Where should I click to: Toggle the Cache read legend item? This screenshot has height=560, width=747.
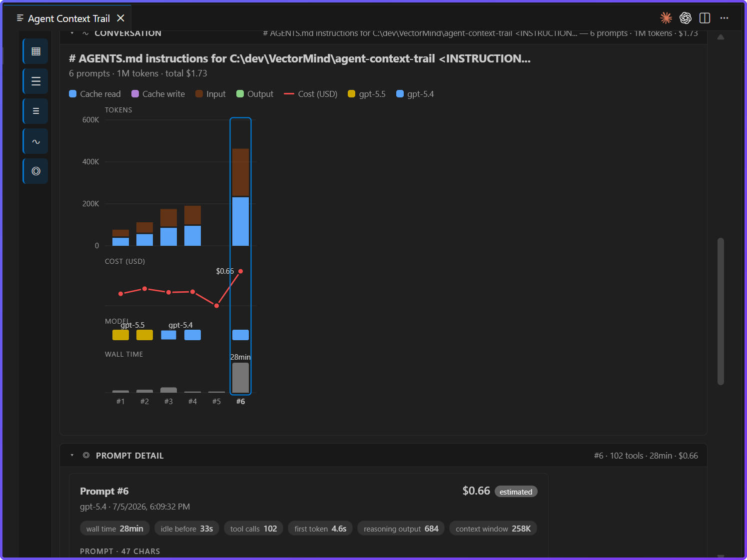95,94
